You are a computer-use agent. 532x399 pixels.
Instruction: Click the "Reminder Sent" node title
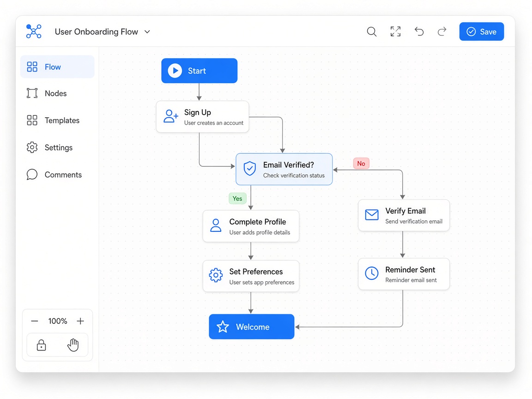point(410,270)
